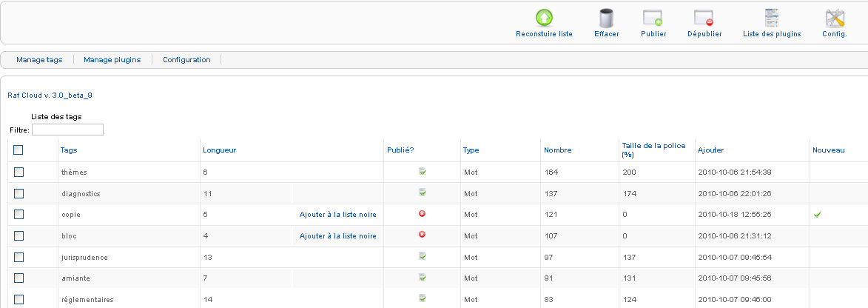
Task: Open the Manage plugins tab
Action: [112, 60]
